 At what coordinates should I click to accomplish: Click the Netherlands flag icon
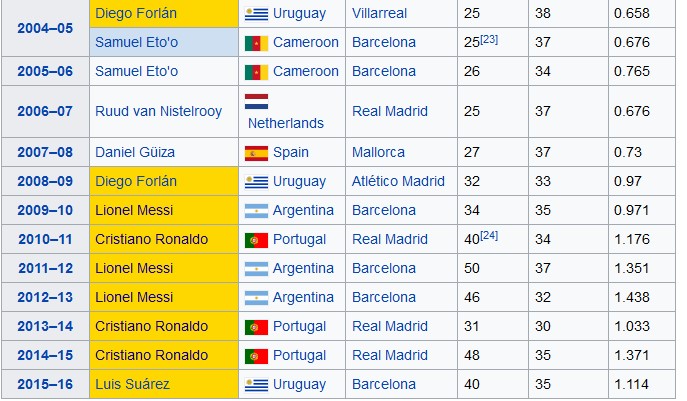coord(256,101)
